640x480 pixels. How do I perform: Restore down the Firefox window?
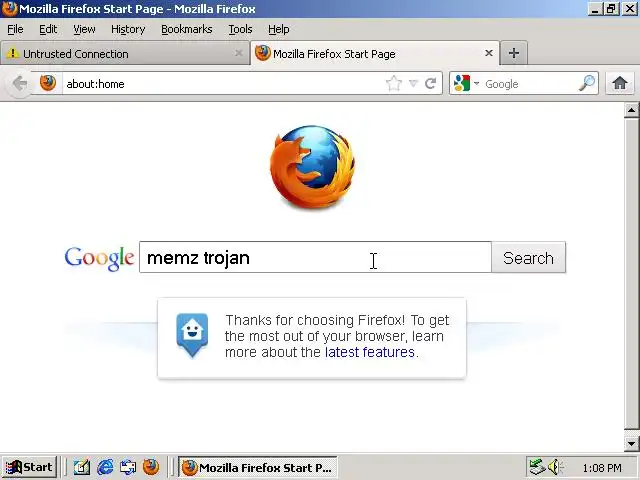[611, 9]
